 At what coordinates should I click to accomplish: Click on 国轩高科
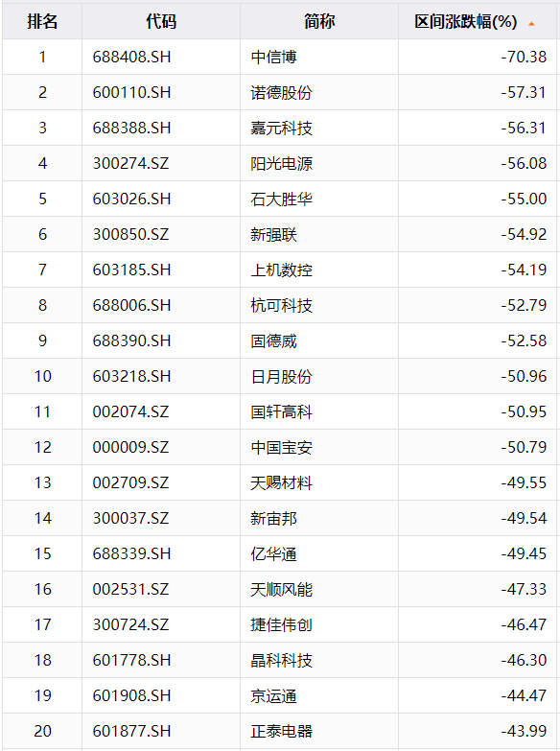[x=282, y=411]
